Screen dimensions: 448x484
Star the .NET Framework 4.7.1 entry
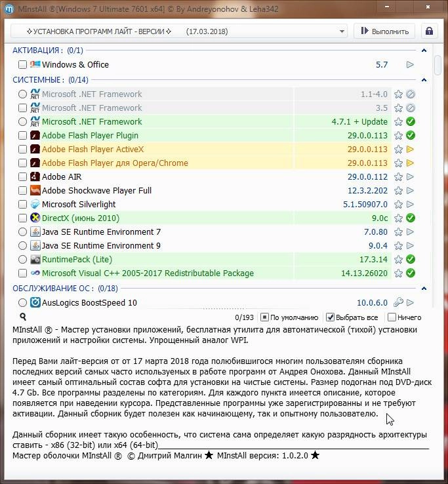(x=398, y=121)
